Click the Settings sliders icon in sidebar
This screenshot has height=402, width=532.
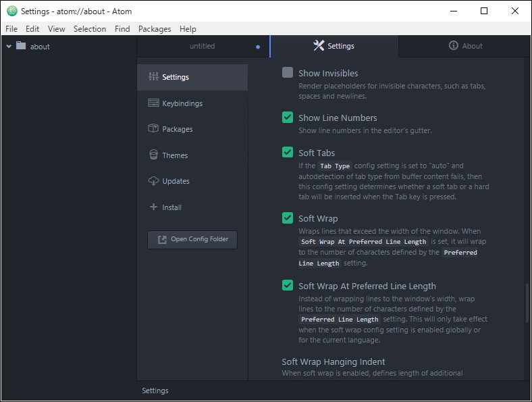click(153, 77)
